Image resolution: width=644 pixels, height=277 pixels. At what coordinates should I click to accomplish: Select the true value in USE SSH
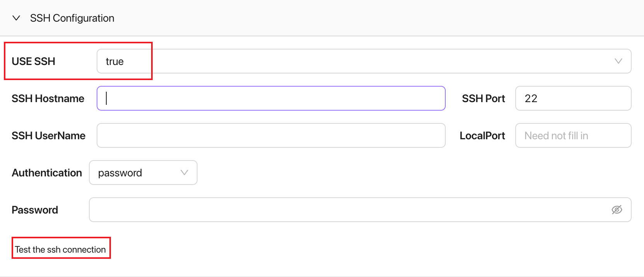click(115, 61)
